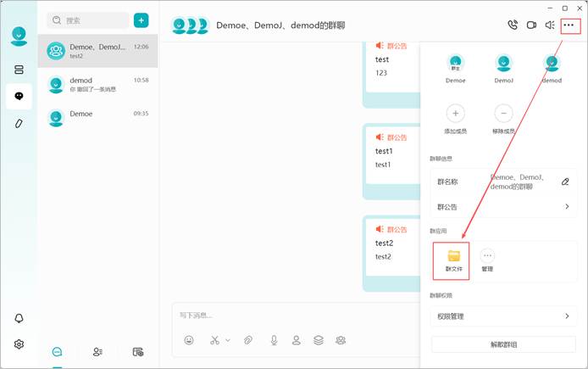
Task: Expand the group announcement (群公告) row
Action: (x=503, y=206)
